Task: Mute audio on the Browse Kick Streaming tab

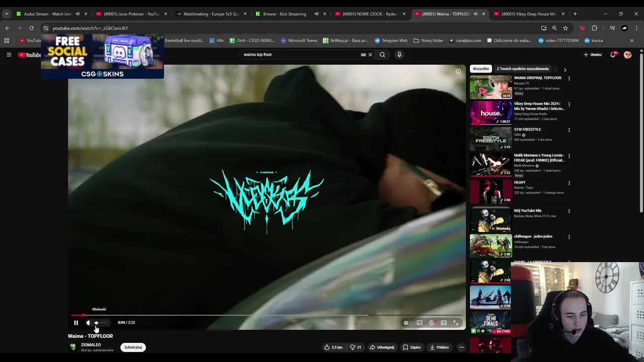Action: pyautogui.click(x=316, y=14)
